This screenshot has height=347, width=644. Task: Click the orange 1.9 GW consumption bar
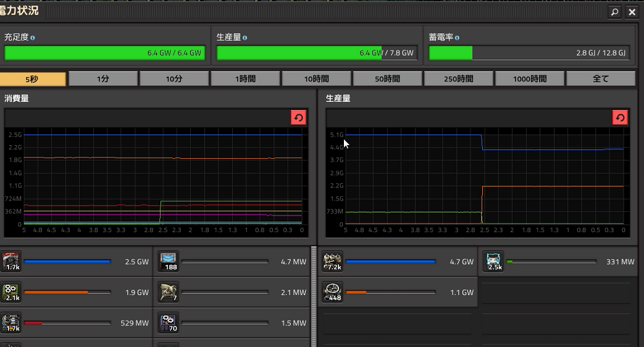67,293
